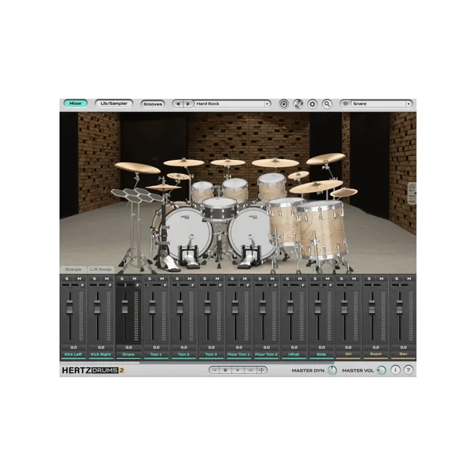This screenshot has height=476, width=476.
Task: Click the Kick Left pan slider
Action: click(70, 286)
